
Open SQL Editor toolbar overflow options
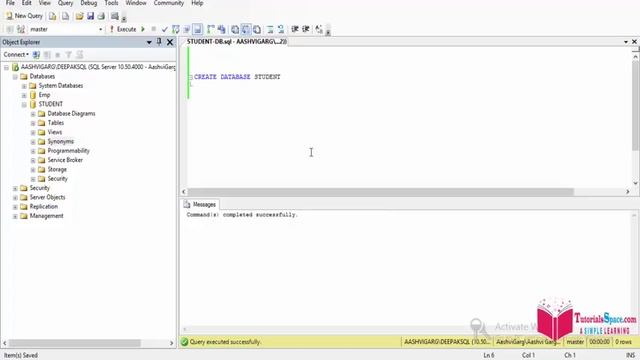click(328, 31)
